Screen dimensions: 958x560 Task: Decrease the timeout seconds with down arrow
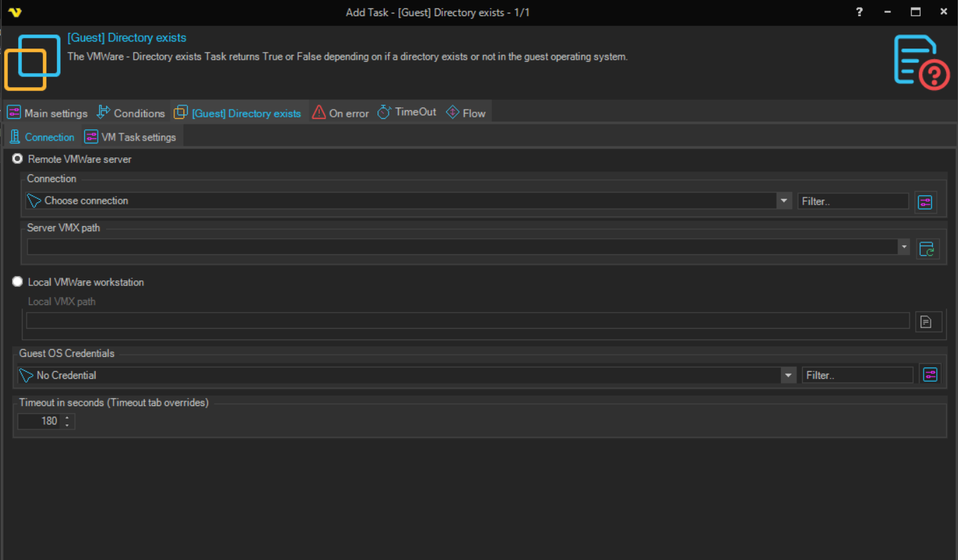click(x=67, y=424)
